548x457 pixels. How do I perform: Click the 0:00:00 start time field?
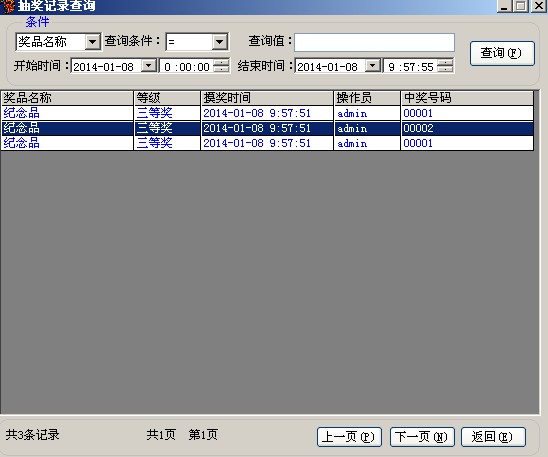click(187, 66)
